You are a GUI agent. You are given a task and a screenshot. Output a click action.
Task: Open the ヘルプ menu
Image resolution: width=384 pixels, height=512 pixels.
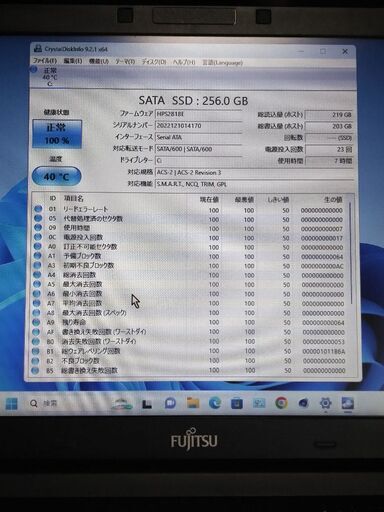[x=184, y=62]
